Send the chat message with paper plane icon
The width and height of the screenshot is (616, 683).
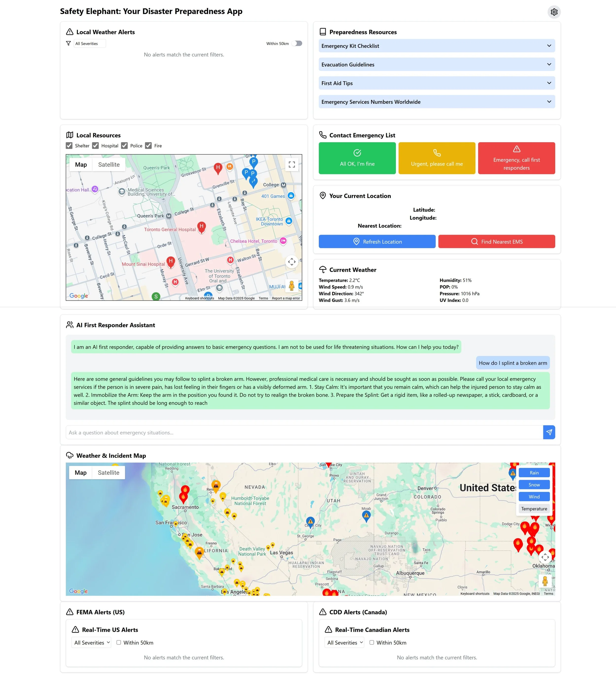[x=549, y=432]
